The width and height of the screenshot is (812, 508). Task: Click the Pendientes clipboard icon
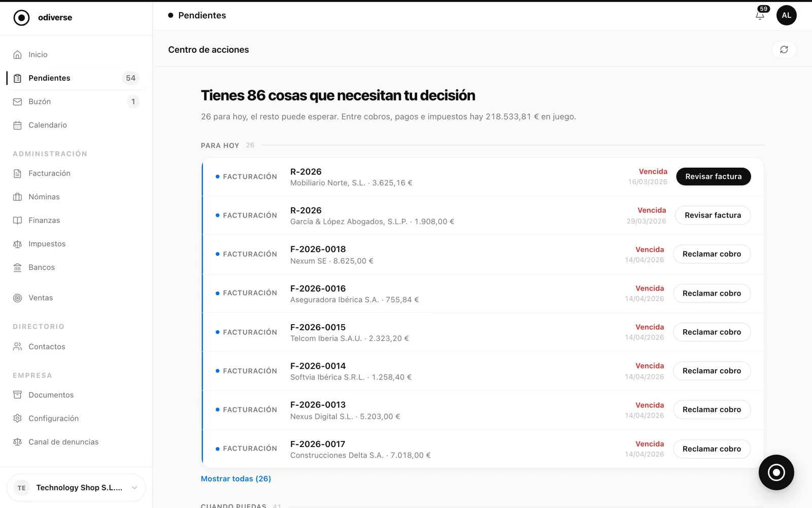pyautogui.click(x=17, y=78)
